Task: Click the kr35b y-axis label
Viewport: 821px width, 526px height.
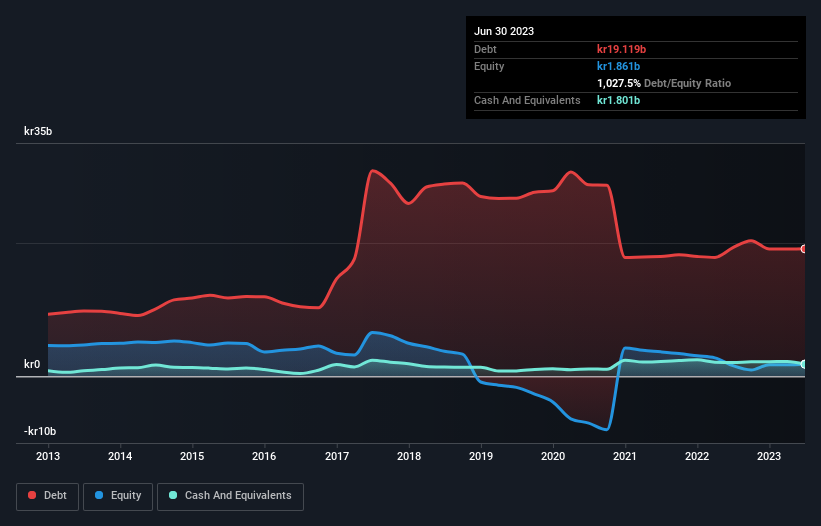Action: click(x=38, y=131)
